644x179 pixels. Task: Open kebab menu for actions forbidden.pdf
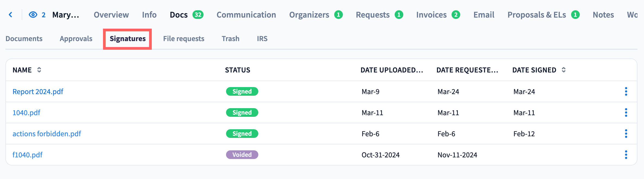[626, 134]
